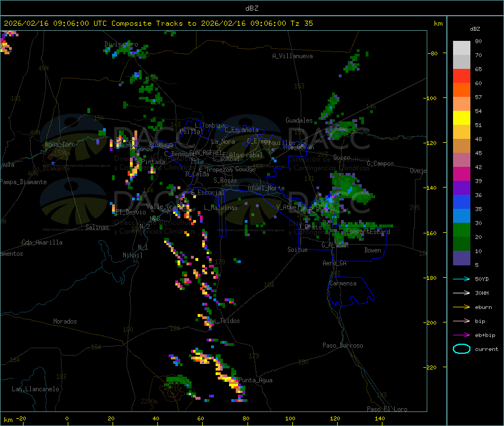
Task: Click the 'Punta_Agua' map label
Action: click(x=255, y=380)
